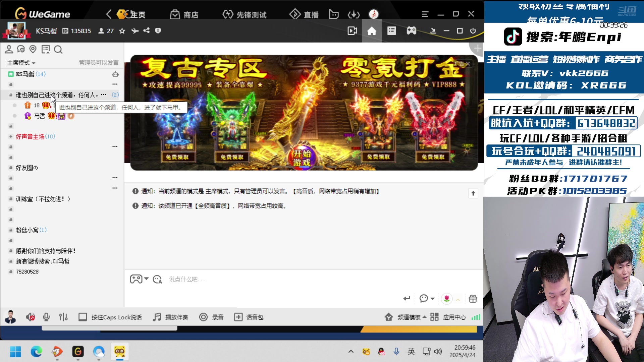
Task: Click the airplane icon in channel header
Action: pyautogui.click(x=135, y=31)
